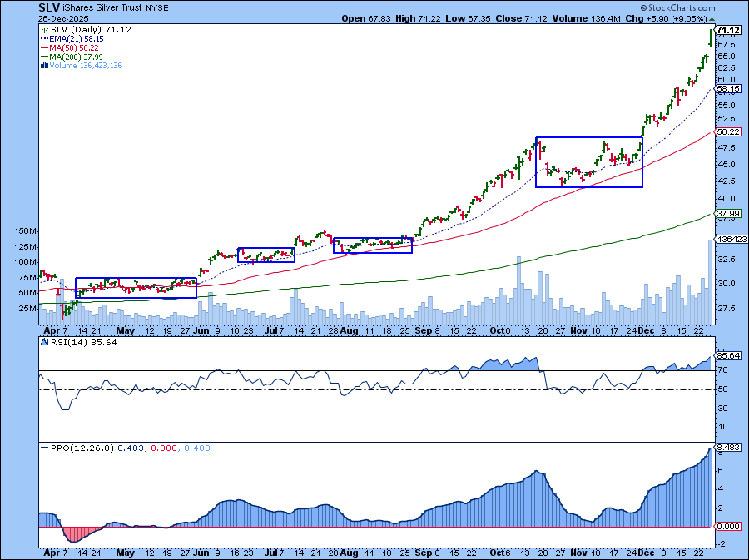This screenshot has width=749, height=560.
Task: Click the green MA(200) legend line marker
Action: click(x=42, y=57)
